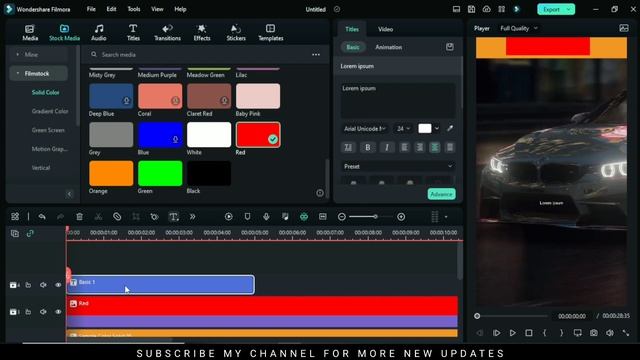
Task: Switch to the Video tab in properties
Action: 385,29
